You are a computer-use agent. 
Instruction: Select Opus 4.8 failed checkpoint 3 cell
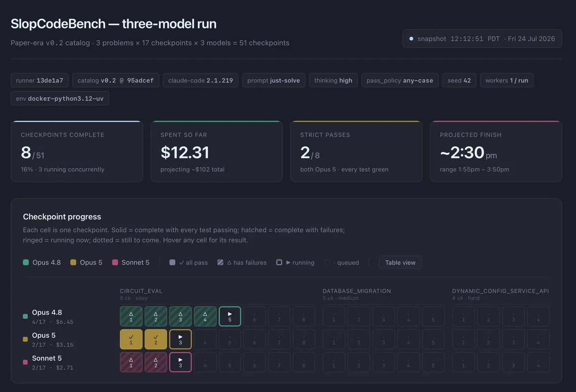coord(180,316)
